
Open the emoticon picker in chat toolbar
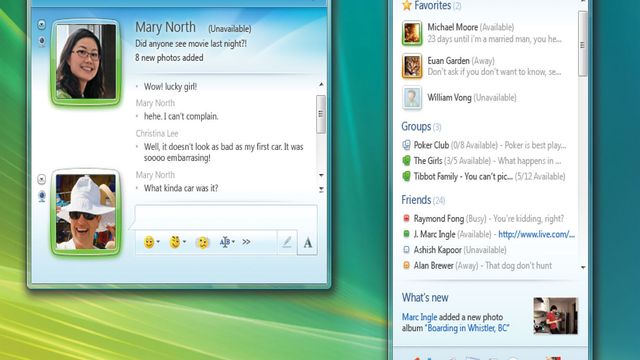coord(149,242)
